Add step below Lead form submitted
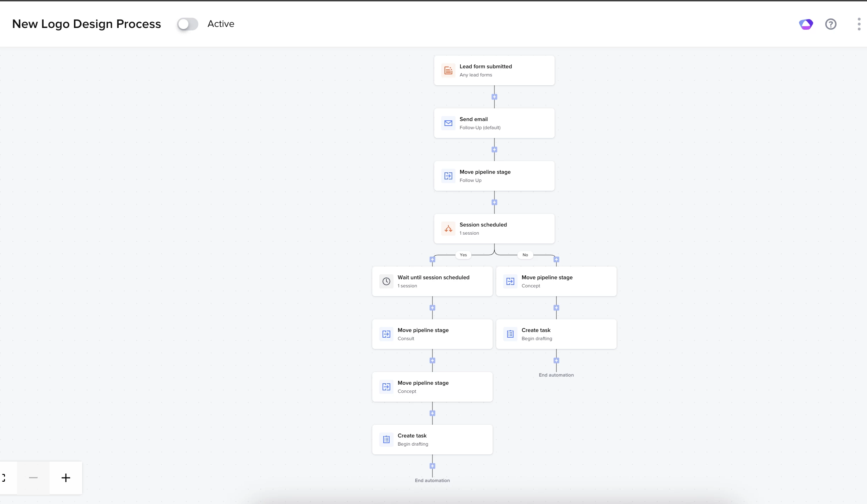Image resolution: width=867 pixels, height=504 pixels. click(494, 97)
